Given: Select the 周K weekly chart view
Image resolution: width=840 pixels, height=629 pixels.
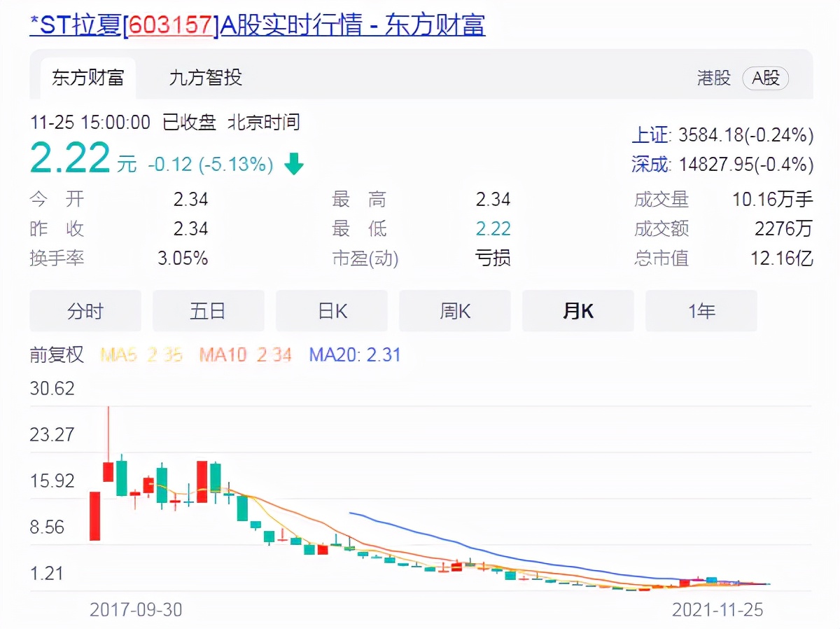Looking at the screenshot, I should tap(454, 311).
